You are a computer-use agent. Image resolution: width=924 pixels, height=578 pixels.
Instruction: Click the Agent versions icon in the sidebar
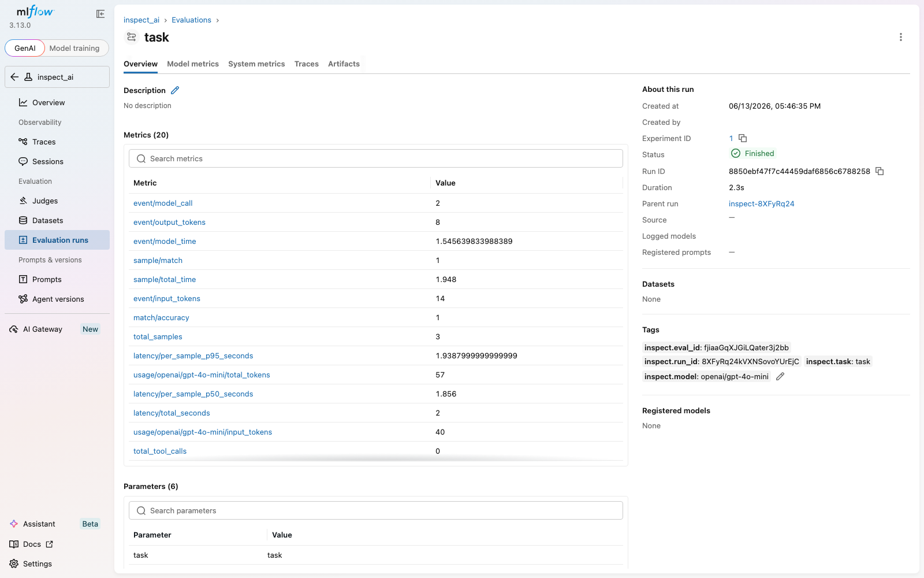pyautogui.click(x=23, y=299)
